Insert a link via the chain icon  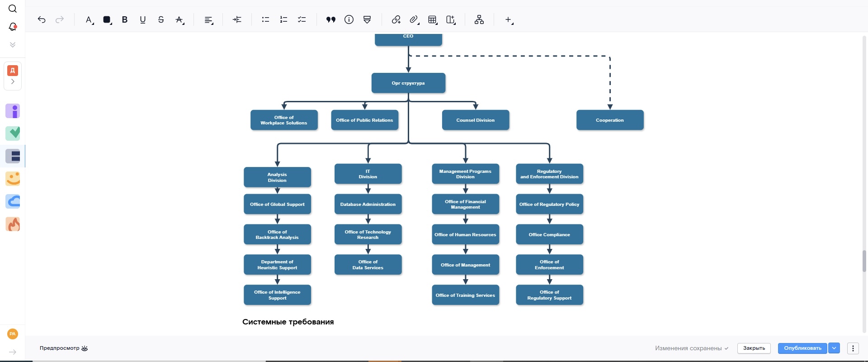(396, 19)
